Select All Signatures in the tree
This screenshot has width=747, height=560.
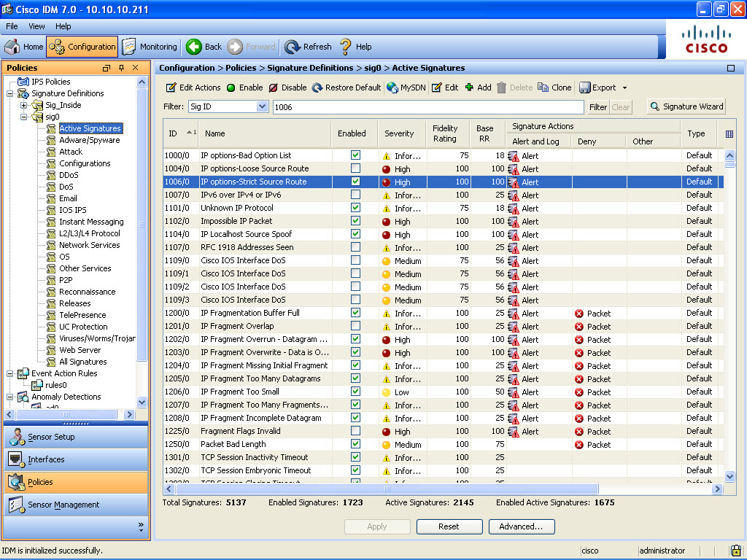pos(83,362)
